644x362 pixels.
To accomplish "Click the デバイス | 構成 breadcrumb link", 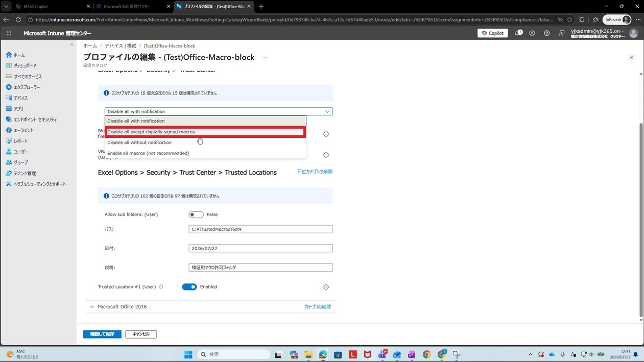I will (x=121, y=46).
